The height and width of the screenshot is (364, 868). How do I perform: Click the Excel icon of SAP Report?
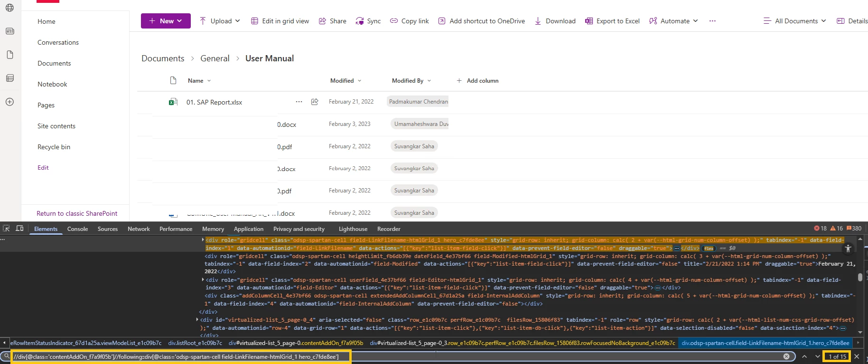[x=173, y=102]
